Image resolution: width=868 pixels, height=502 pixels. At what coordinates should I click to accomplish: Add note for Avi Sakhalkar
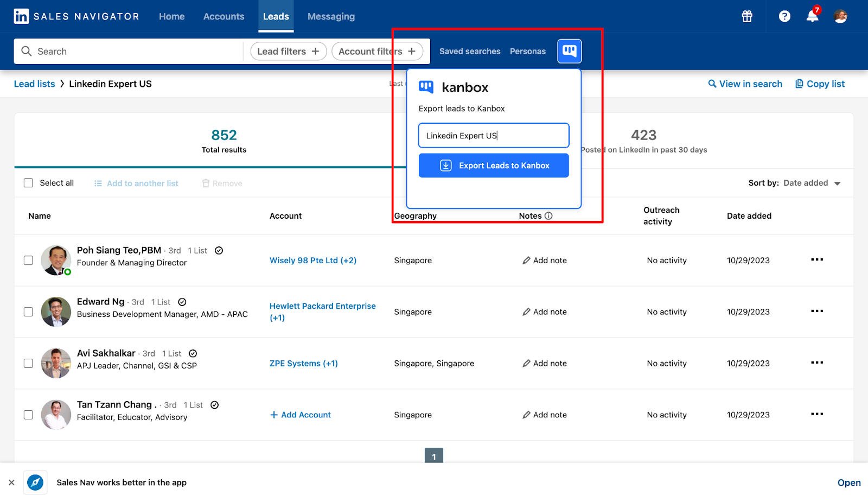tap(545, 363)
